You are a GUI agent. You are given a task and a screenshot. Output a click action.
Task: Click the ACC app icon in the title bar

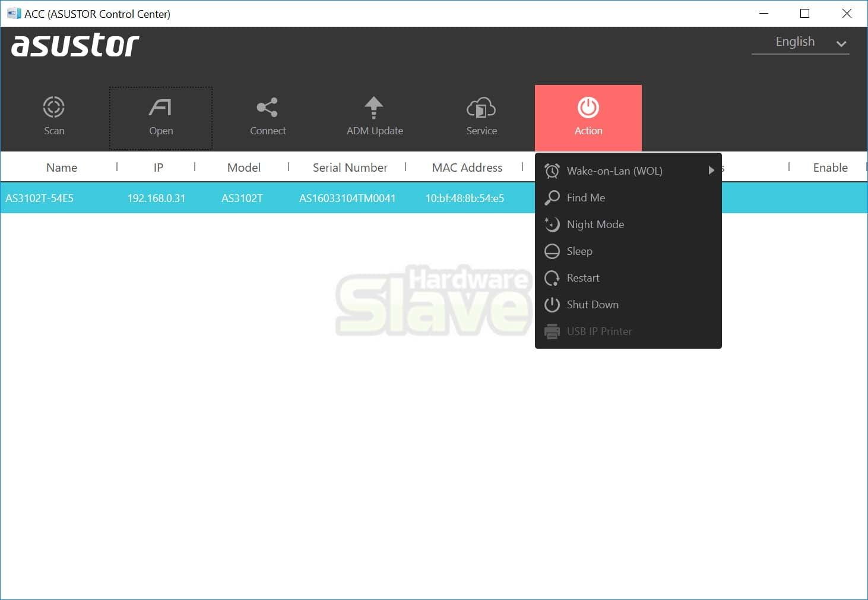click(14, 14)
